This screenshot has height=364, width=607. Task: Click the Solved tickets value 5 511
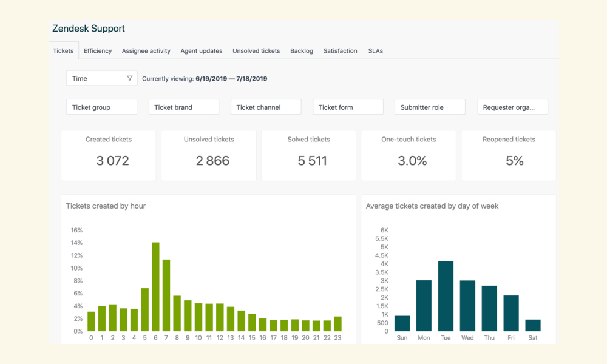[313, 161]
